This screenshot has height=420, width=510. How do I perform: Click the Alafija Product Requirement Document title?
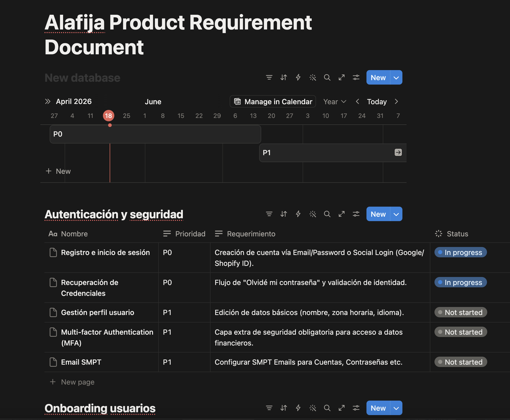point(178,35)
